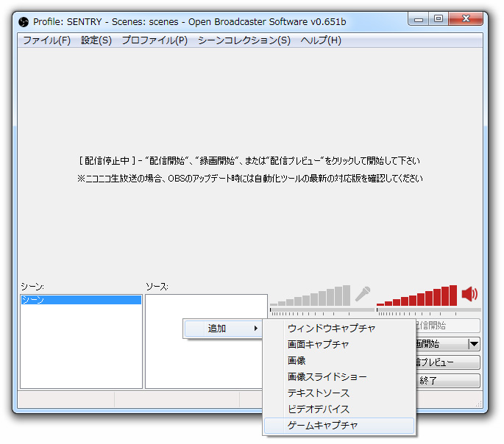The image size is (504, 444).
Task: Expand the 追加 submenu entry
Action: point(223,329)
